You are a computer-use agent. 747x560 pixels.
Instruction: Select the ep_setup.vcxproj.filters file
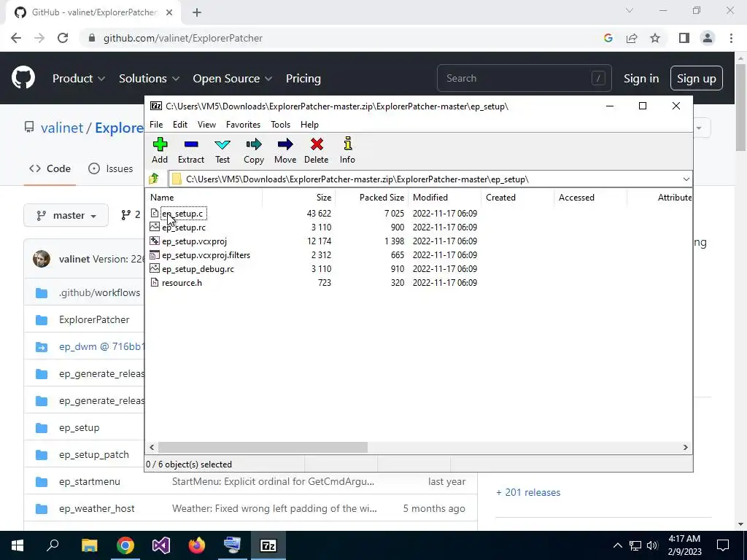click(206, 254)
